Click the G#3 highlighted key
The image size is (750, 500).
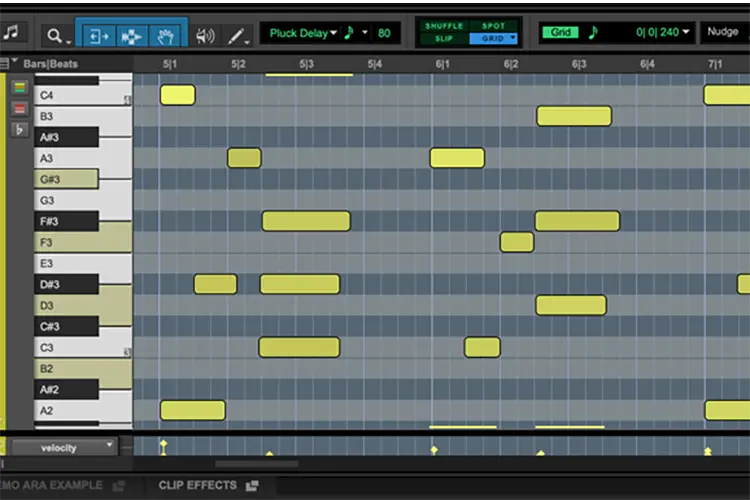tap(66, 179)
